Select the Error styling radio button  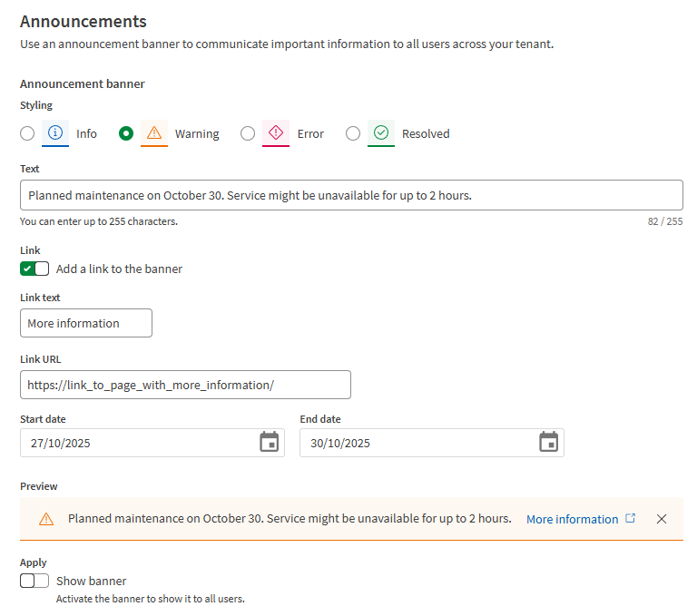[248, 133]
